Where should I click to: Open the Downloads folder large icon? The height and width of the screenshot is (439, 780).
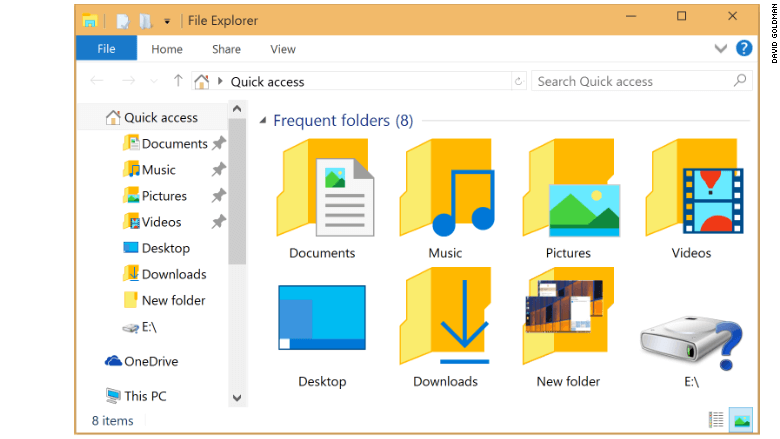point(446,316)
